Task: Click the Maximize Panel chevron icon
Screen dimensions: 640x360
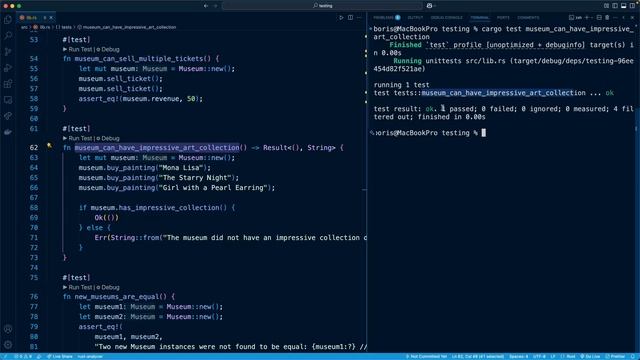Action: [x=623, y=18]
